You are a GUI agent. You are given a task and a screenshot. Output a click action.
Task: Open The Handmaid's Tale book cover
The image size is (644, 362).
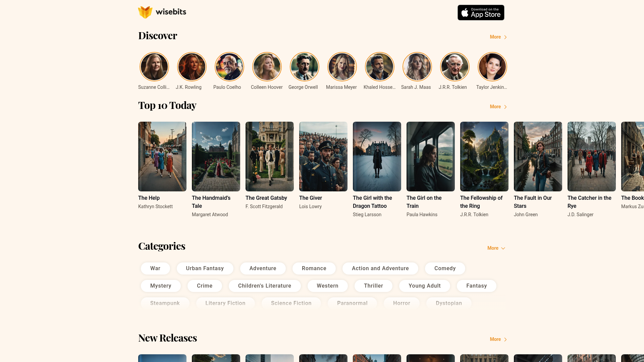pos(216,157)
